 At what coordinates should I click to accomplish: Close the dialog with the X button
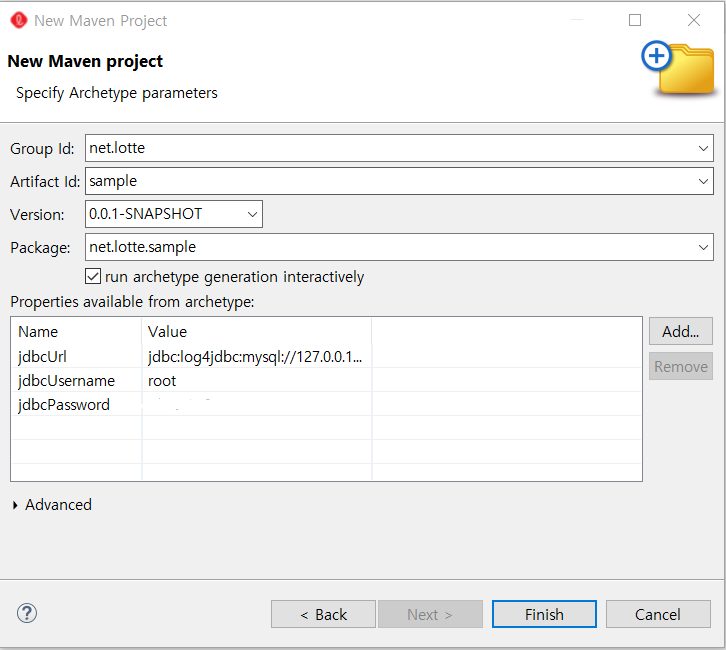click(694, 20)
